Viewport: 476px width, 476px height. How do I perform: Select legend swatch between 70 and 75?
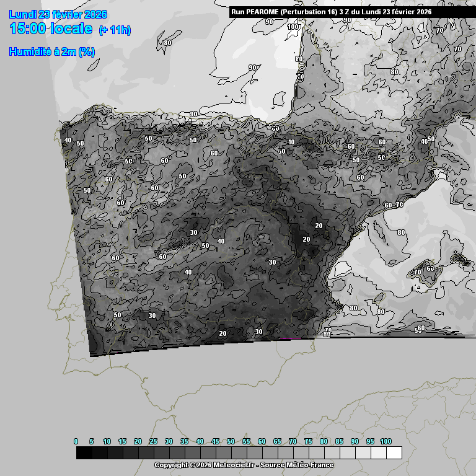[x=301, y=453]
